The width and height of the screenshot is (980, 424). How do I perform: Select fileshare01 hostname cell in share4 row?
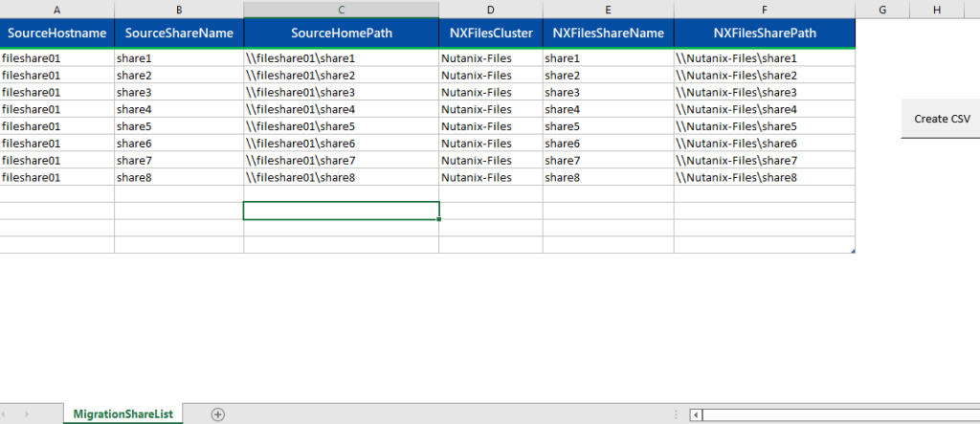click(57, 109)
